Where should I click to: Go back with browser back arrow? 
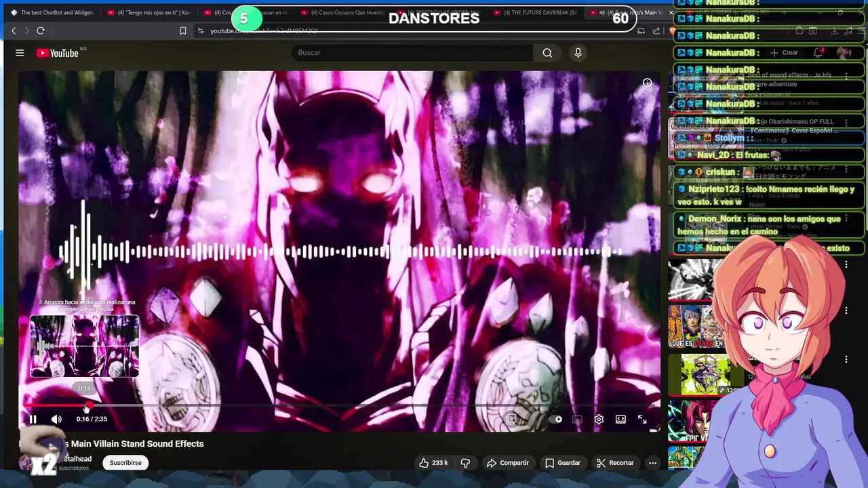pos(14,30)
